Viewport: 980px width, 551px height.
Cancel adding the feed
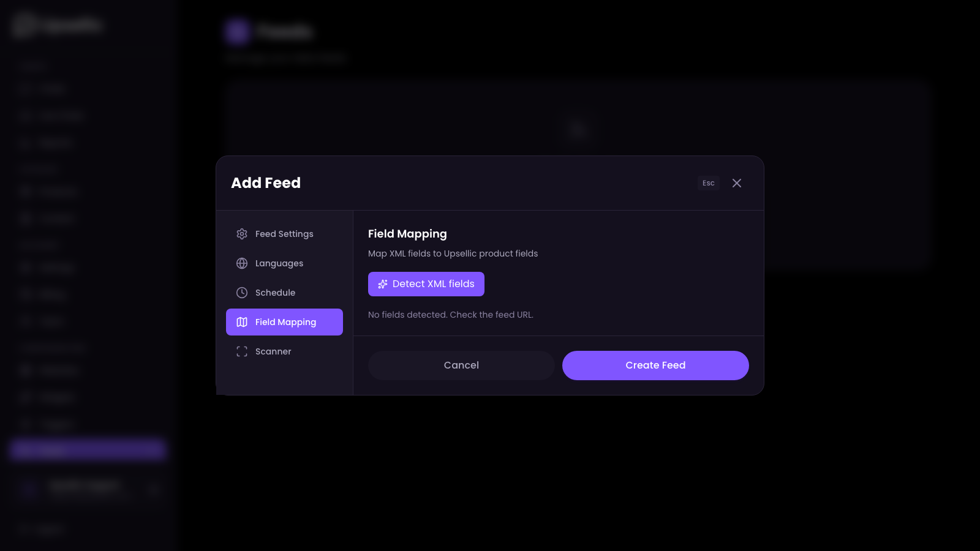(x=461, y=365)
